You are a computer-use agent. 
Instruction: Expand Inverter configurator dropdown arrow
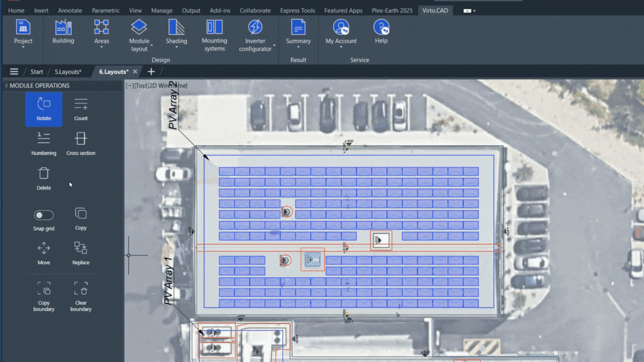pos(274,45)
